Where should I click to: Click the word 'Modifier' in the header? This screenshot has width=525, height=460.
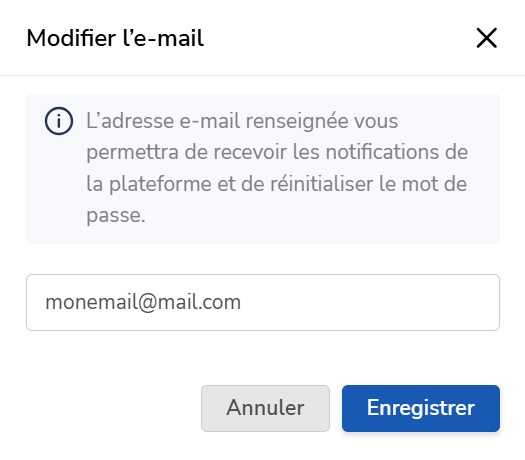71,38
